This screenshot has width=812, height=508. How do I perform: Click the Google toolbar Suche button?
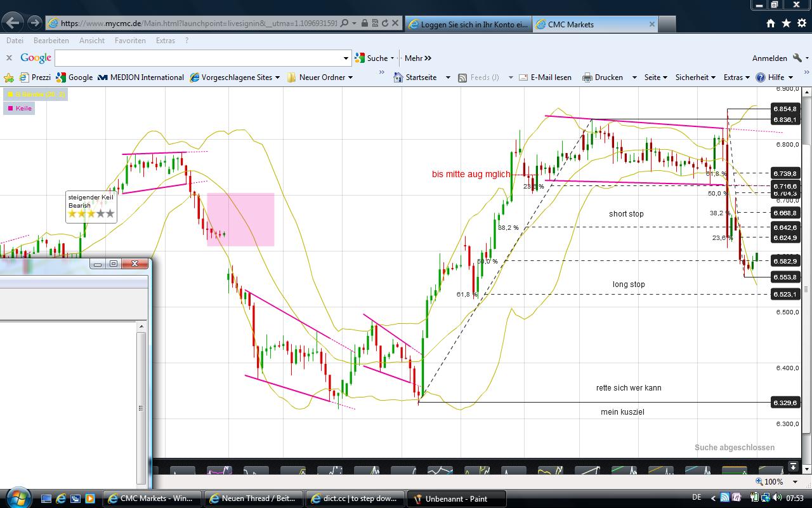tap(374, 58)
